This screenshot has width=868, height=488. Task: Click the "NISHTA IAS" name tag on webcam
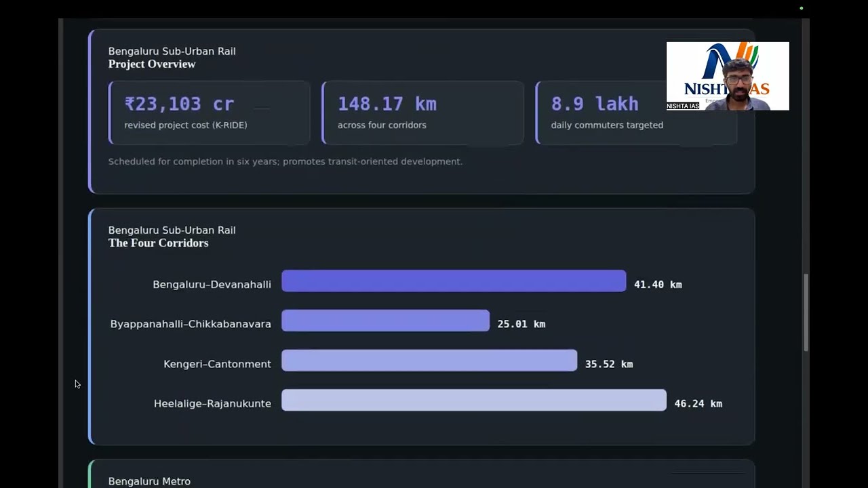[x=682, y=106]
